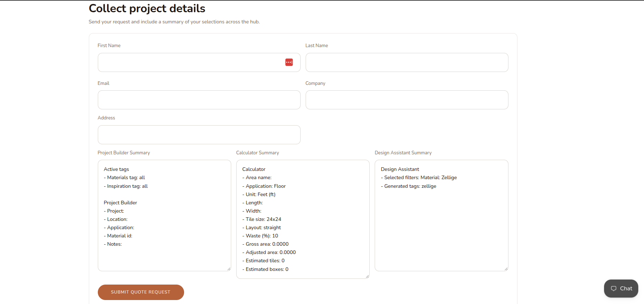Click the chat bubble icon
The image size is (644, 304).
pyautogui.click(x=613, y=289)
